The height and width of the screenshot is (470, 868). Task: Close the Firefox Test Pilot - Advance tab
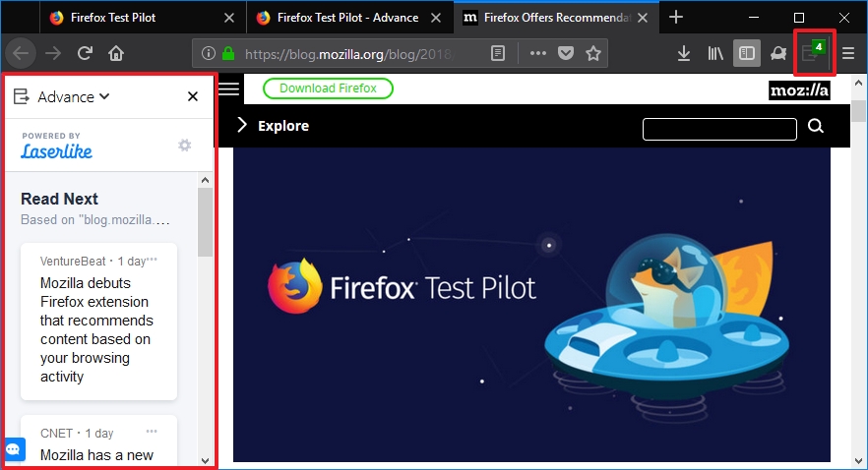pyautogui.click(x=436, y=18)
